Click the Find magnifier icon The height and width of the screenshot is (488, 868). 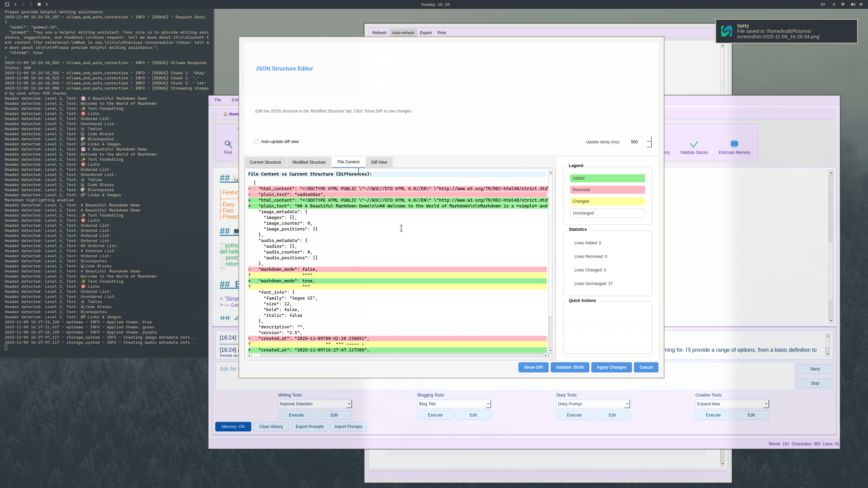pyautogui.click(x=228, y=144)
